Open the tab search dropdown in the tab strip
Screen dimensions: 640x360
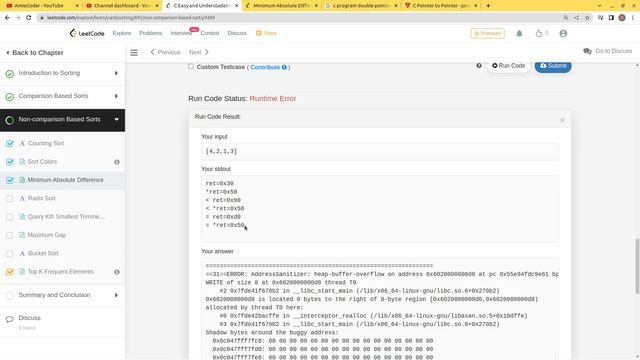[599, 6]
